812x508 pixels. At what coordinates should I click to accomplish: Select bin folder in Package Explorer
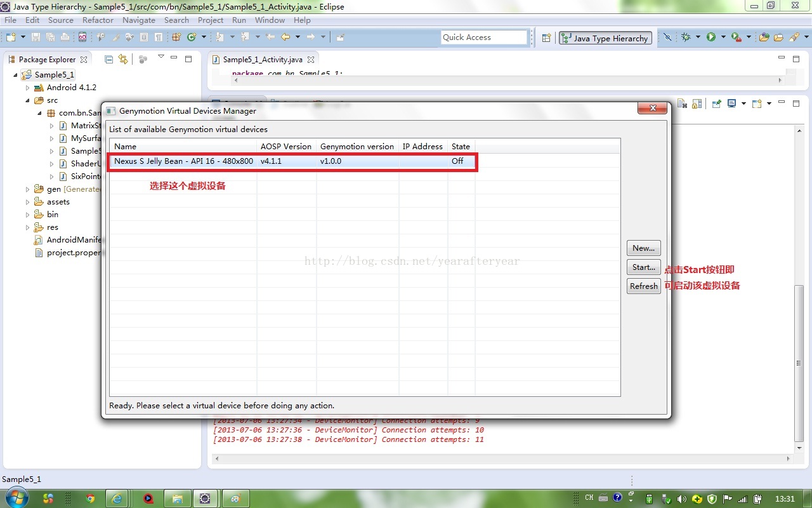pos(53,215)
